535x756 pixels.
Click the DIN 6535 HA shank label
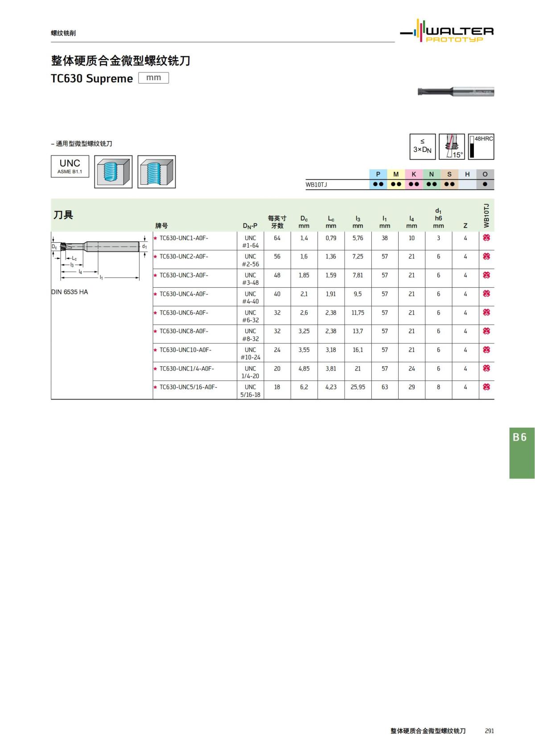point(70,292)
